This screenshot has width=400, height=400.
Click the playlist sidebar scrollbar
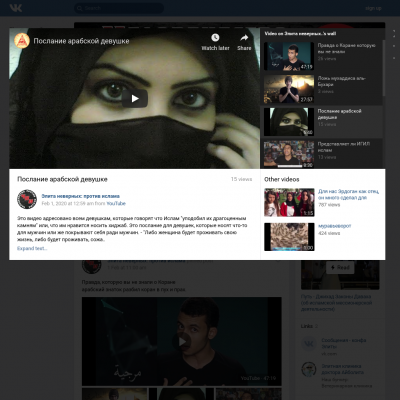point(384,68)
